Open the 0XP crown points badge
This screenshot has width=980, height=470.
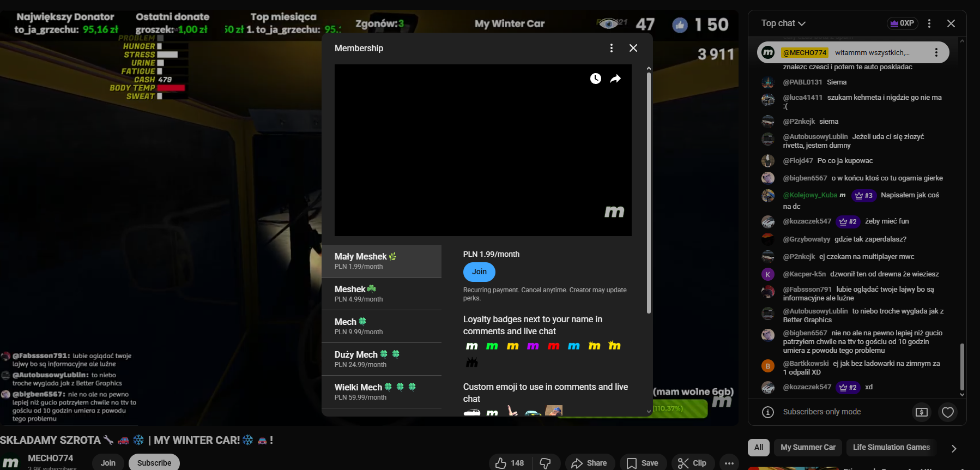(902, 23)
